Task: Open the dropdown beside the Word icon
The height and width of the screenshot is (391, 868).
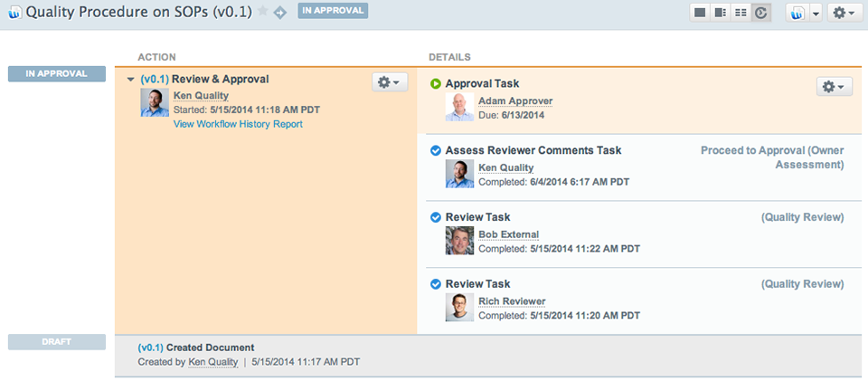Action: pyautogui.click(x=815, y=13)
